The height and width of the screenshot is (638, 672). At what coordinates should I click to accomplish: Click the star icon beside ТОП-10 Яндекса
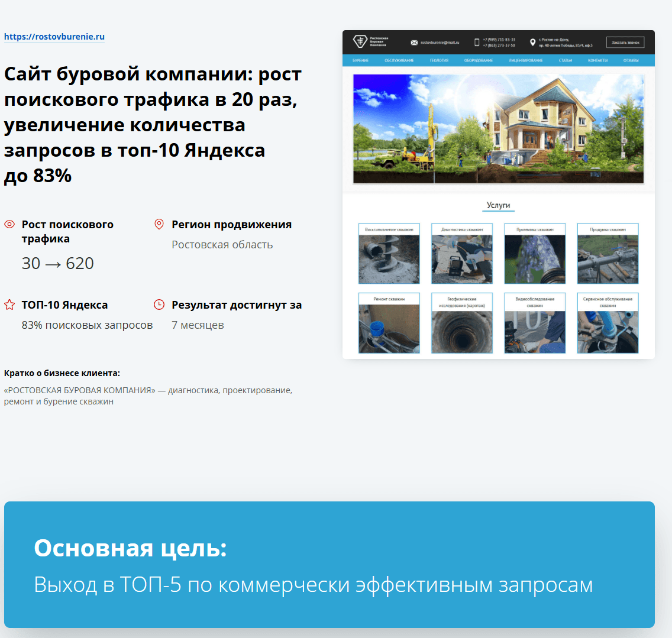point(9,305)
